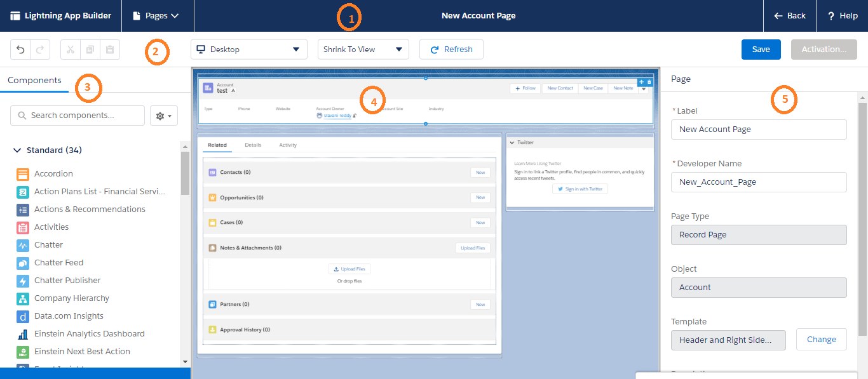This screenshot has width=868, height=379.
Task: Click New button for Partners
Action: 480,305
